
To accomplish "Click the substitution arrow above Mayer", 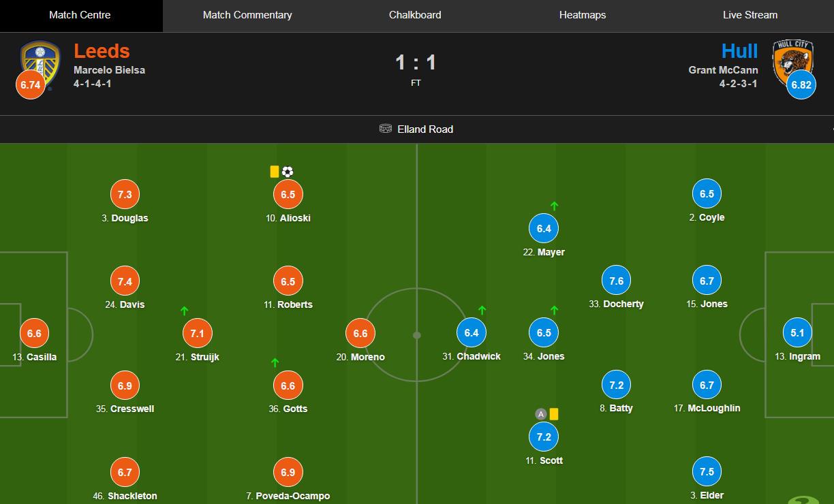I will [555, 206].
